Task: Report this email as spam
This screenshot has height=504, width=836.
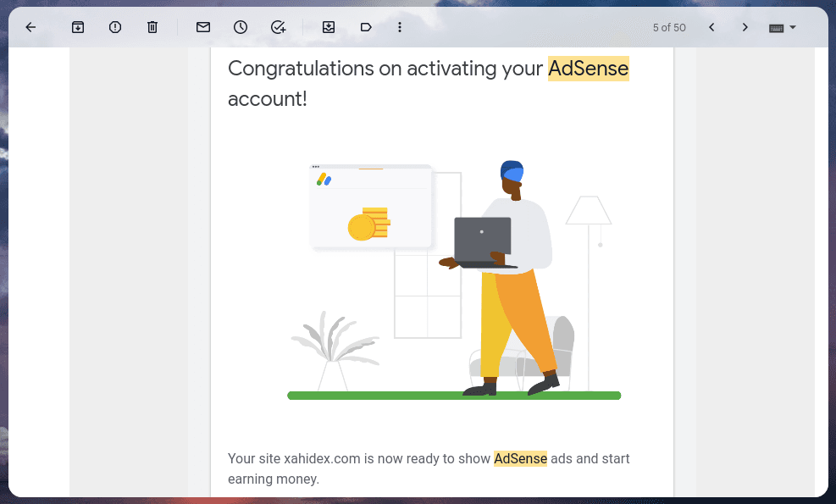Action: click(x=114, y=27)
